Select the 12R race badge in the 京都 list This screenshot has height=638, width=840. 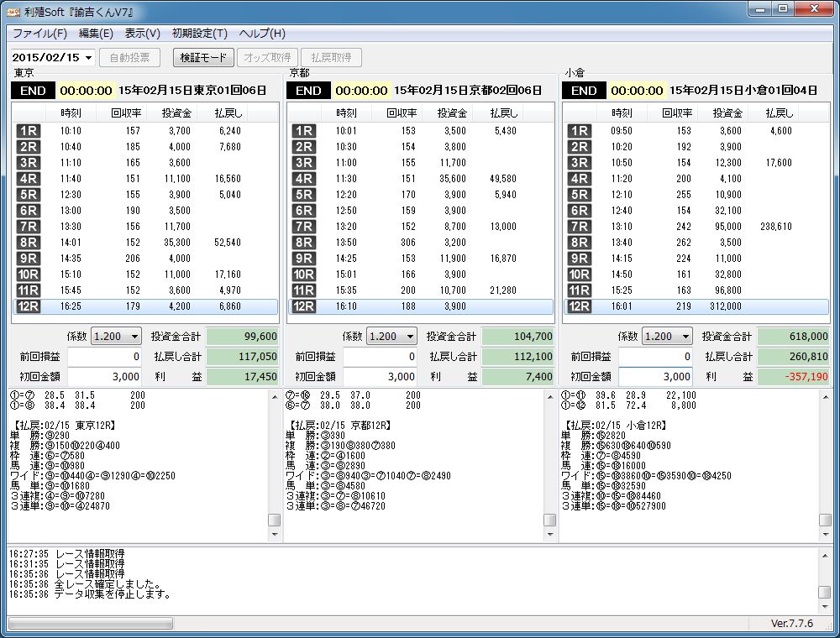coord(303,306)
